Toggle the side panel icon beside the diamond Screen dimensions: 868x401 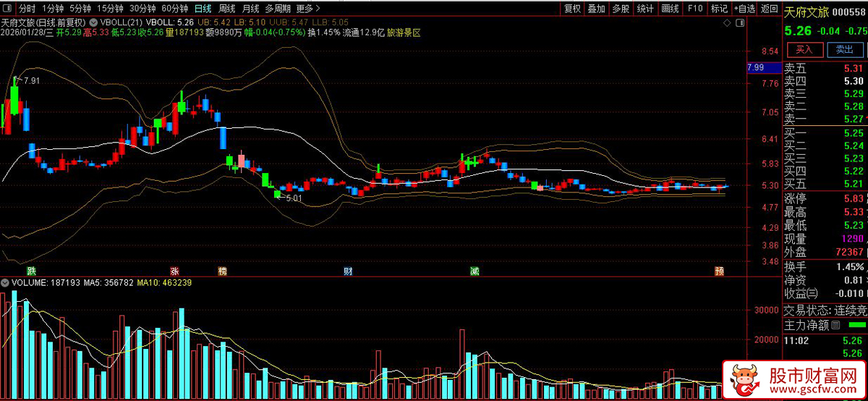point(740,23)
